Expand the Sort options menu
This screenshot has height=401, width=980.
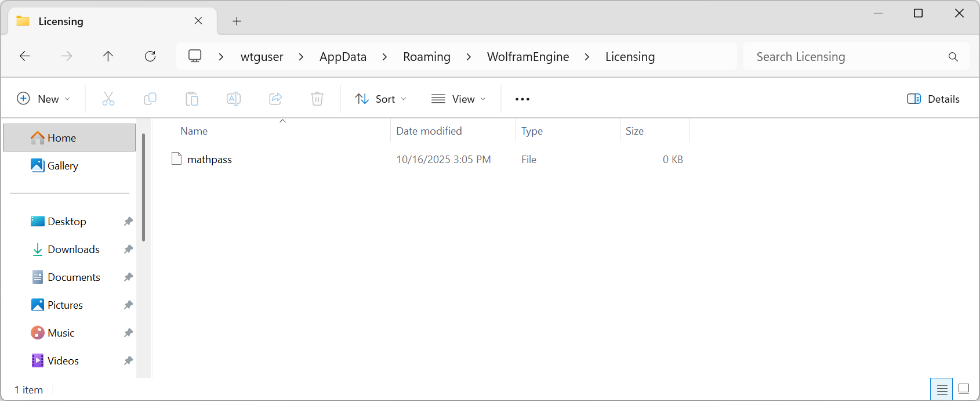[381, 99]
